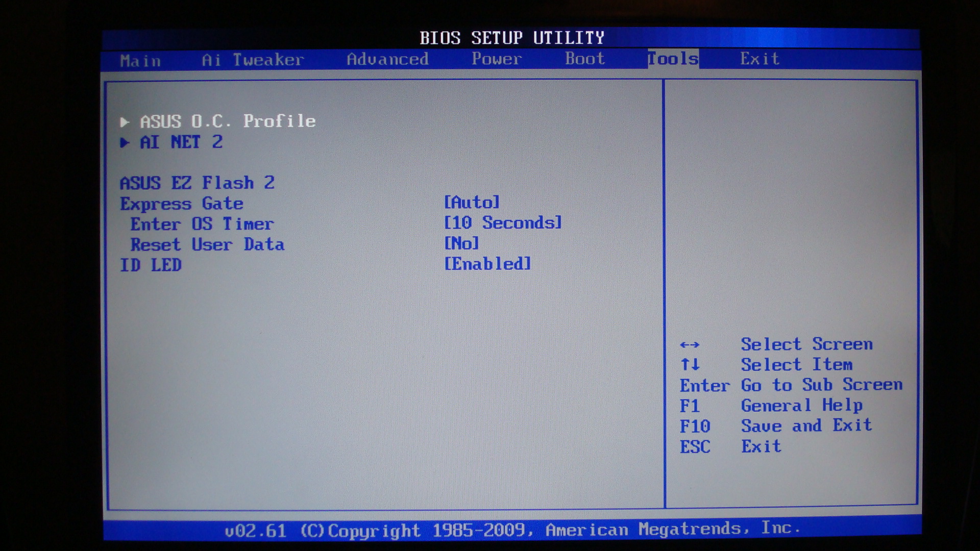Select the Boot tab
980x551 pixels.
(584, 58)
